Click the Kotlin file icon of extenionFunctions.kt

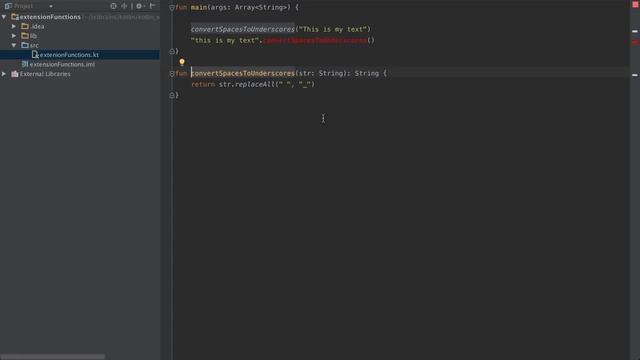[35, 55]
